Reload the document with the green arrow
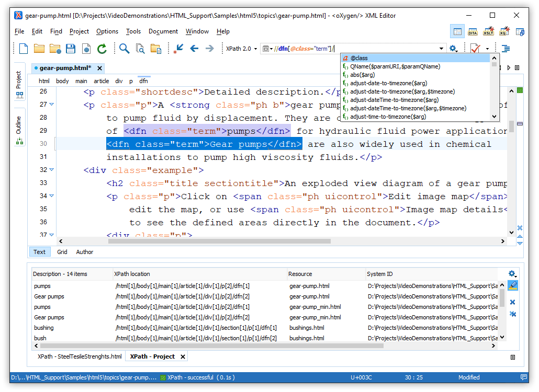Screen dimensions: 539x392 pos(102,49)
